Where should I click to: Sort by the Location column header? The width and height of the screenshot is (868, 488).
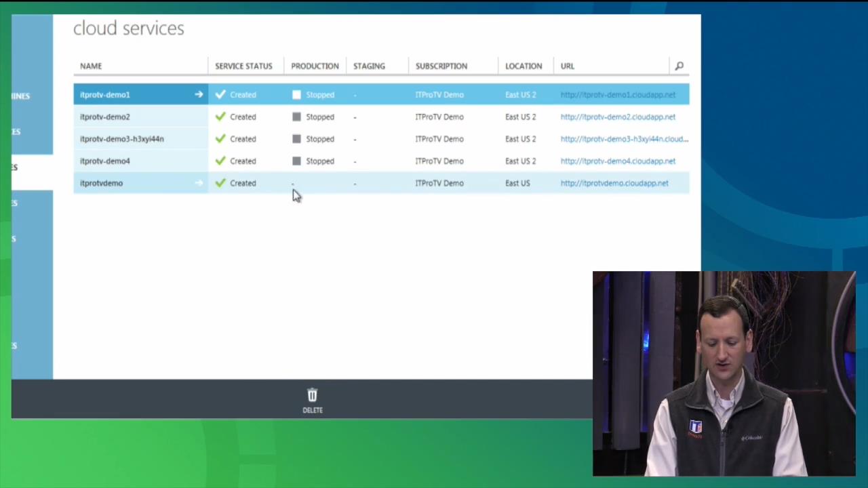click(x=524, y=66)
